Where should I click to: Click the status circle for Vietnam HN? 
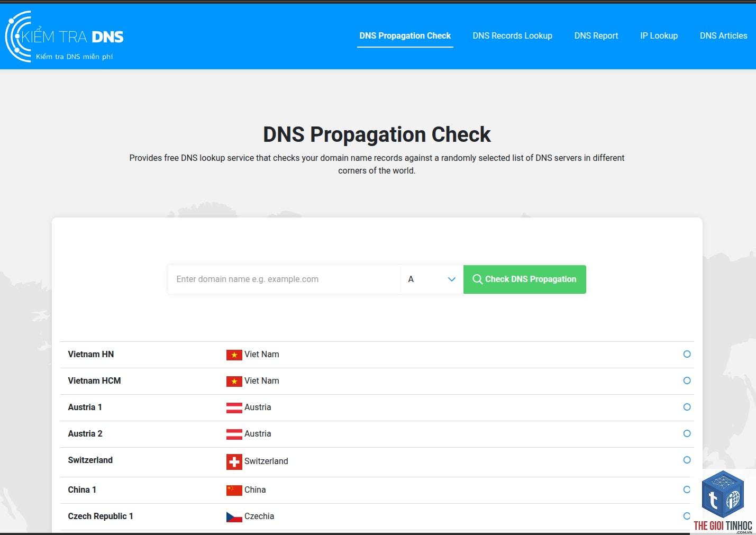tap(687, 354)
